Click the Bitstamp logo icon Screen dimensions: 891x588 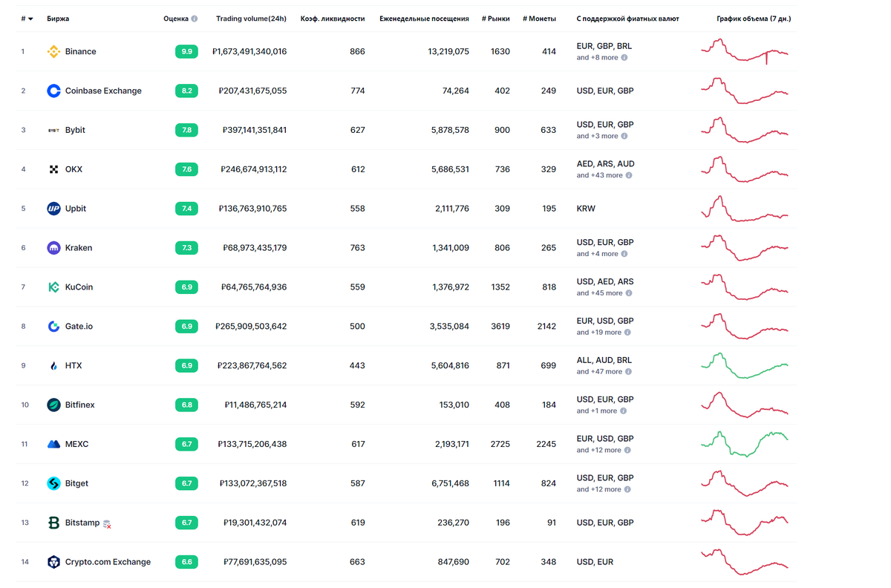tap(53, 523)
